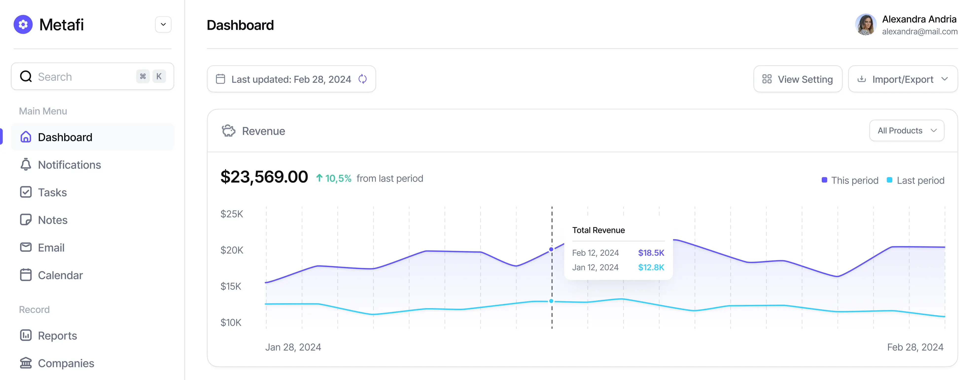Toggle the Last period legend indicator
Image resolution: width=980 pixels, height=380 pixels.
pyautogui.click(x=890, y=180)
